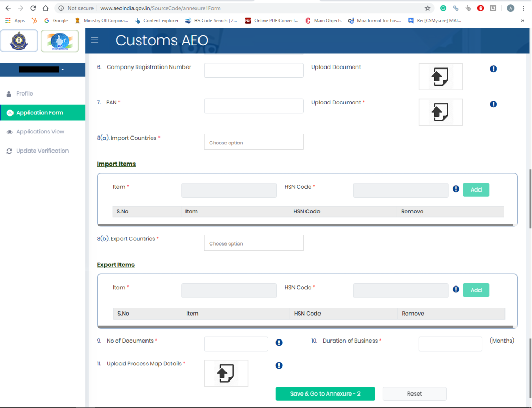View info icon for Process Map upload
This screenshot has width=532, height=408.
coord(279,365)
